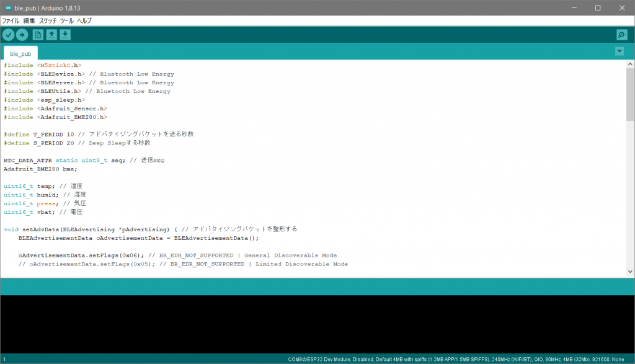Click the line number indicator at bottom left
Image resolution: width=635 pixels, height=364 pixels.
tap(5, 358)
